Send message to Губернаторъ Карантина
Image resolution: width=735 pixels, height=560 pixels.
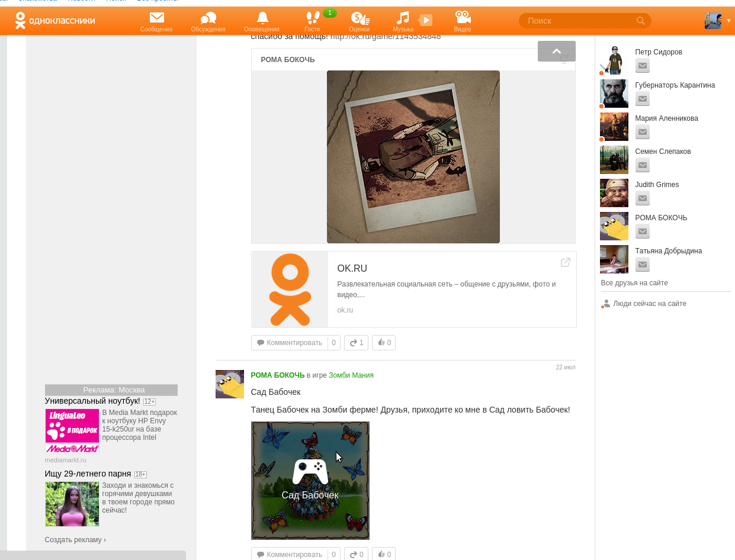coord(643,99)
